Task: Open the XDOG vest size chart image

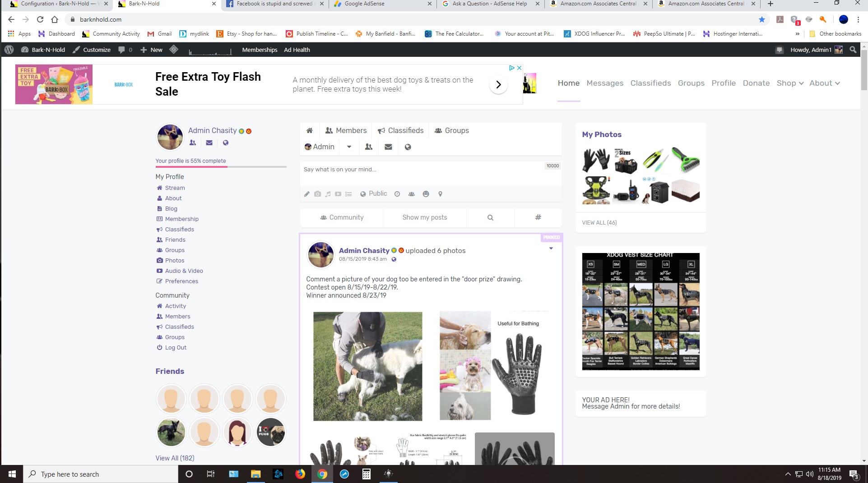Action: [641, 312]
